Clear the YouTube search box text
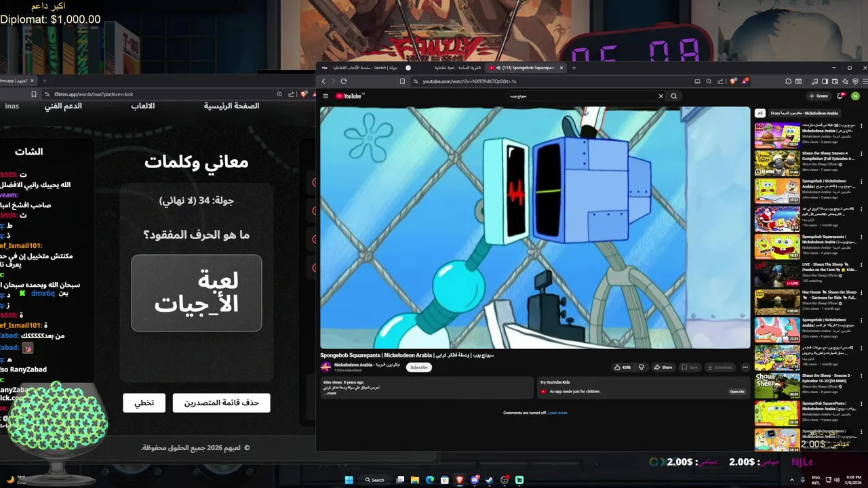The image size is (868, 488). pos(660,96)
